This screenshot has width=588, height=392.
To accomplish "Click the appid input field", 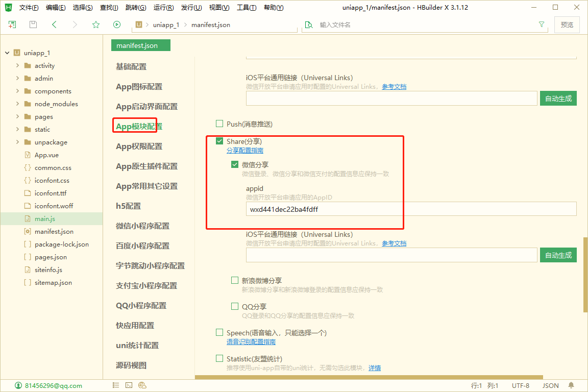I will [x=411, y=209].
